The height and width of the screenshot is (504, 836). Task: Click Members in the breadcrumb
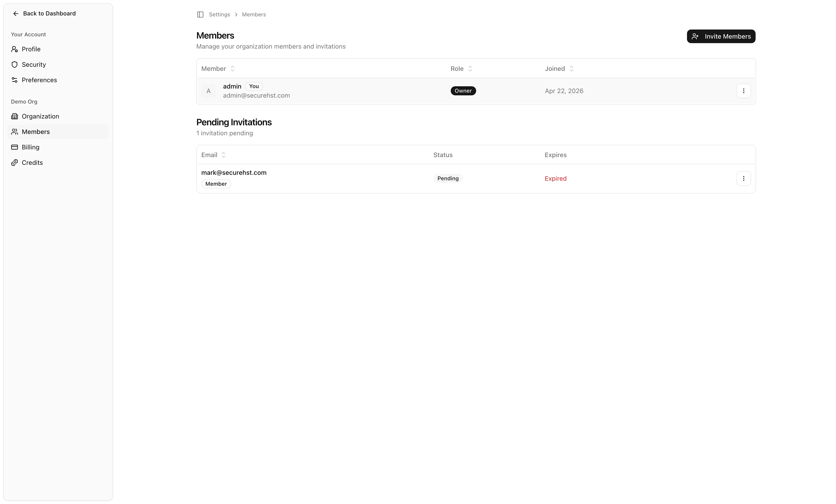coord(254,15)
